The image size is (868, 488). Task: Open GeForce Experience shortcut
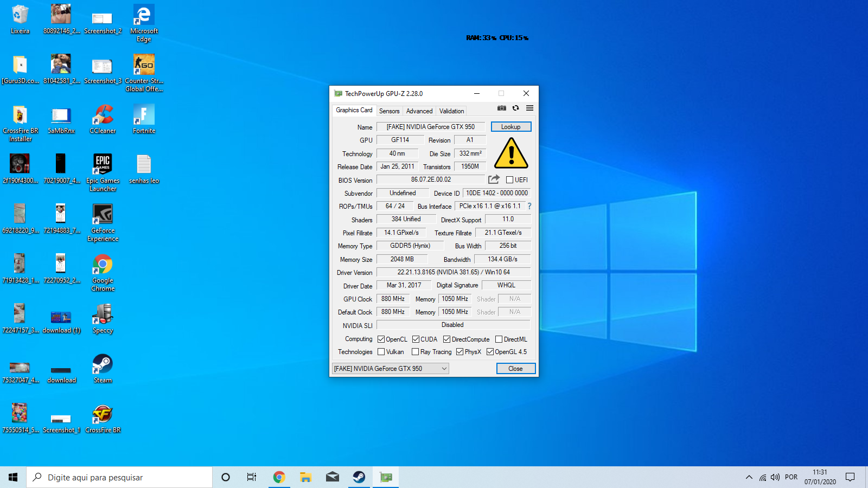click(x=103, y=223)
